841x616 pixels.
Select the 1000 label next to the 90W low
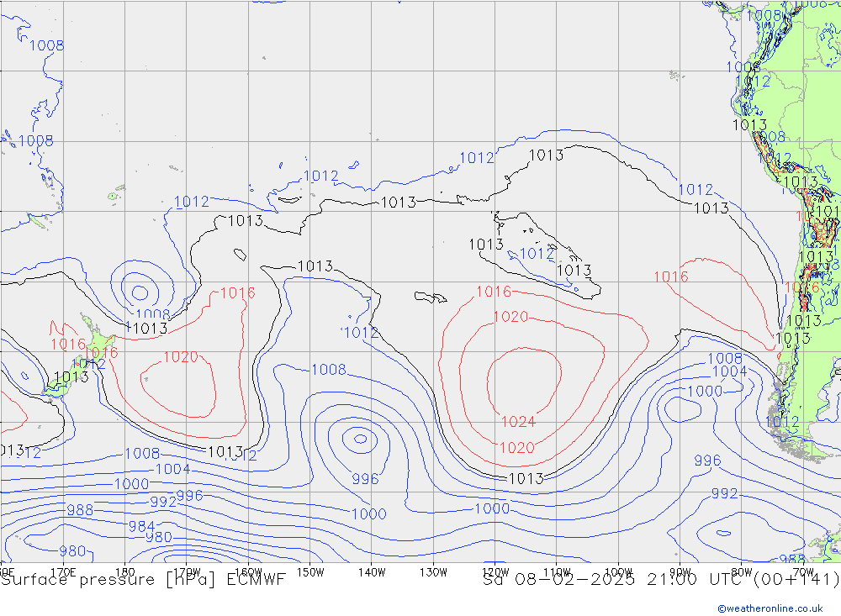tap(705, 392)
